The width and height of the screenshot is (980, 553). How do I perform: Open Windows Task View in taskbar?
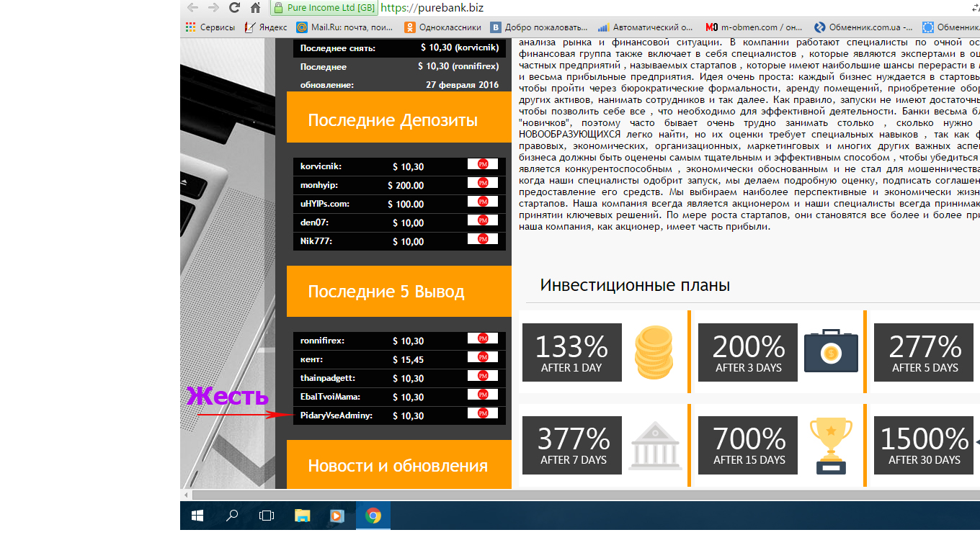click(267, 516)
